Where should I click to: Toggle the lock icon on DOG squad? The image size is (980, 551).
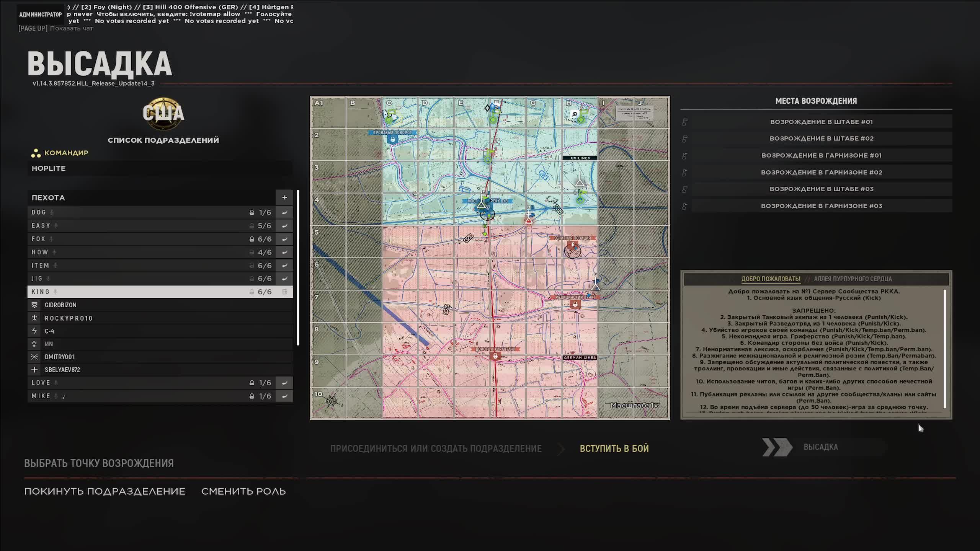[x=252, y=212]
